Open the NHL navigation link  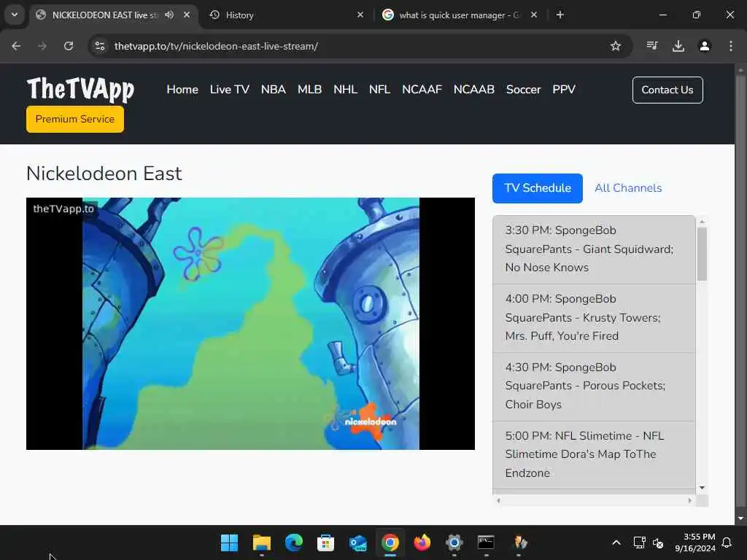click(345, 90)
